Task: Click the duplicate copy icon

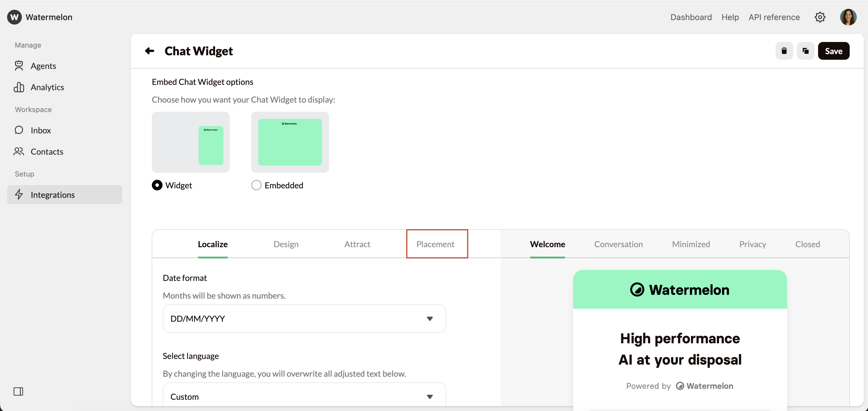Action: (805, 51)
